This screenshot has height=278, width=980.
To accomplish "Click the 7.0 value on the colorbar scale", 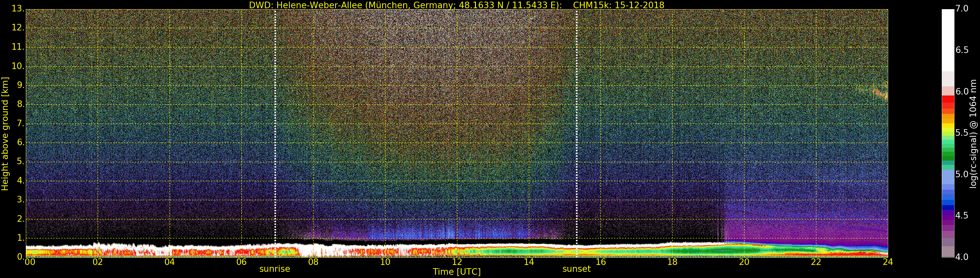I will [962, 9].
